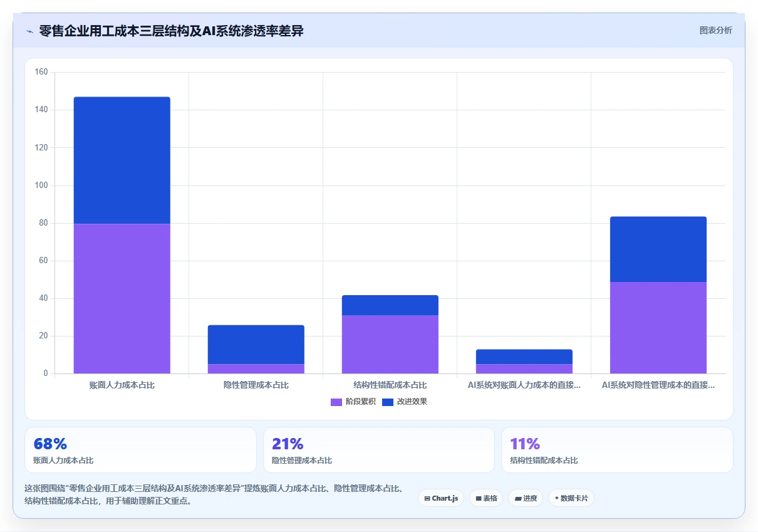Click the description paragraph below the cards
The image size is (758, 532).
(x=214, y=494)
